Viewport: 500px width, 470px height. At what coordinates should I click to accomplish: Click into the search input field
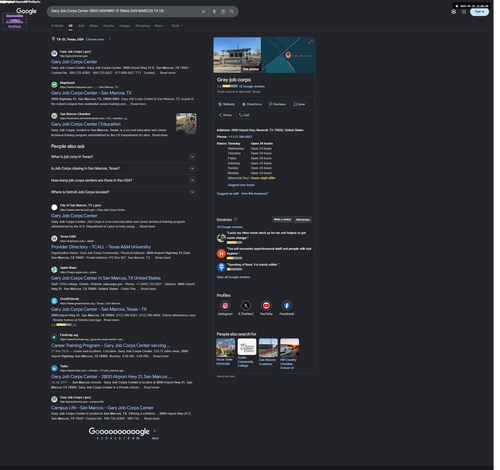(123, 11)
